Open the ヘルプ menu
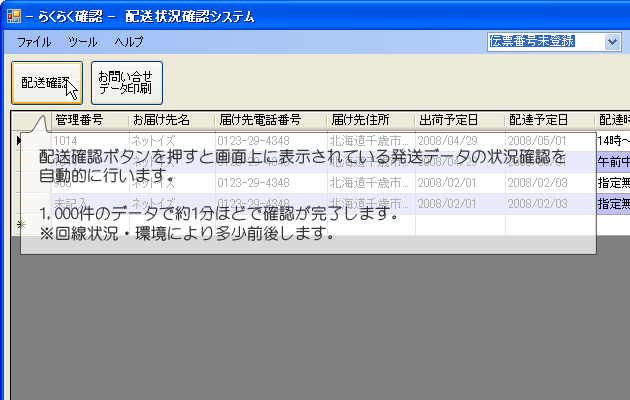The width and height of the screenshot is (630, 400). click(x=129, y=42)
